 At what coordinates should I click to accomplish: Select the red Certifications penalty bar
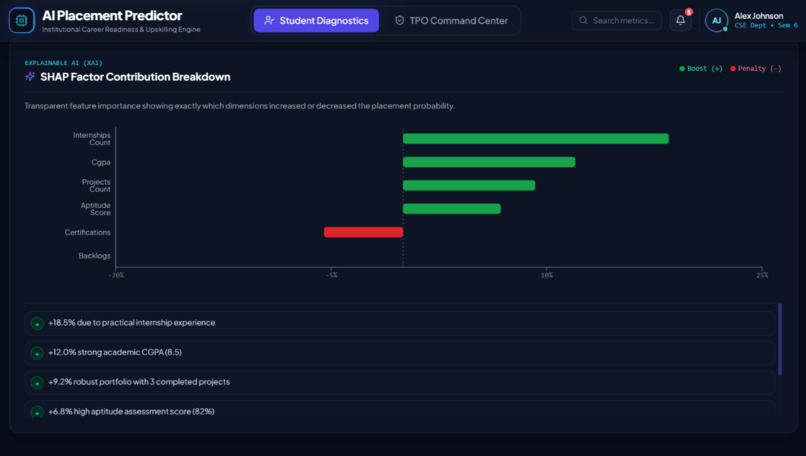point(363,232)
